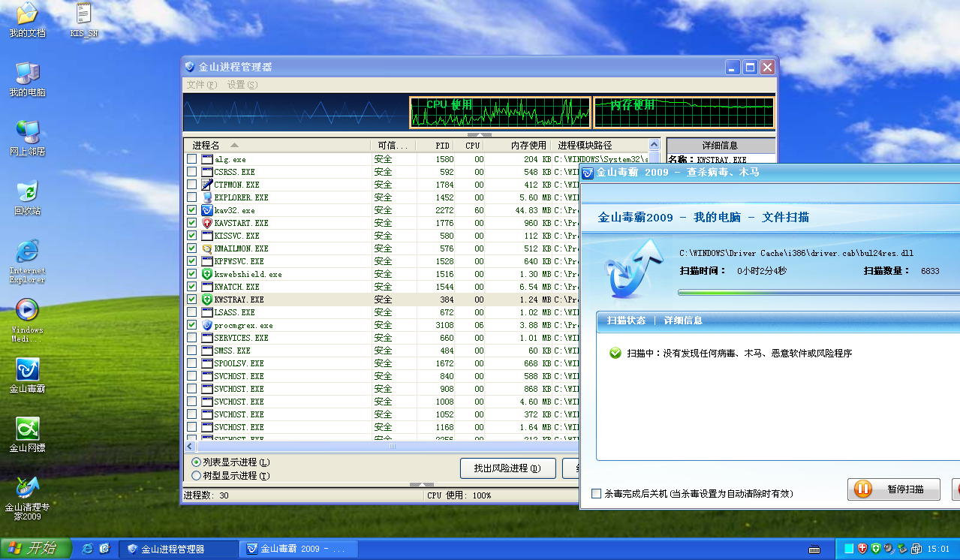Image resolution: width=960 pixels, height=560 pixels.
Task: Click the taskbar clock 15:01
Action: pos(938,549)
